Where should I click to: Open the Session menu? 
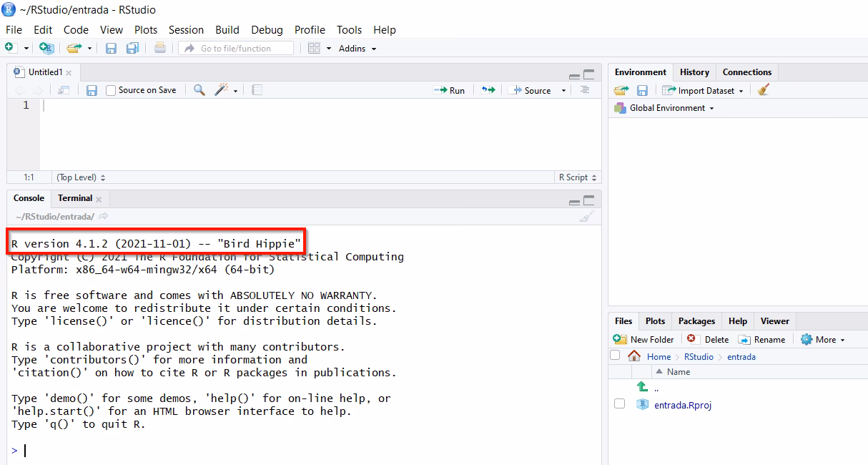click(186, 30)
